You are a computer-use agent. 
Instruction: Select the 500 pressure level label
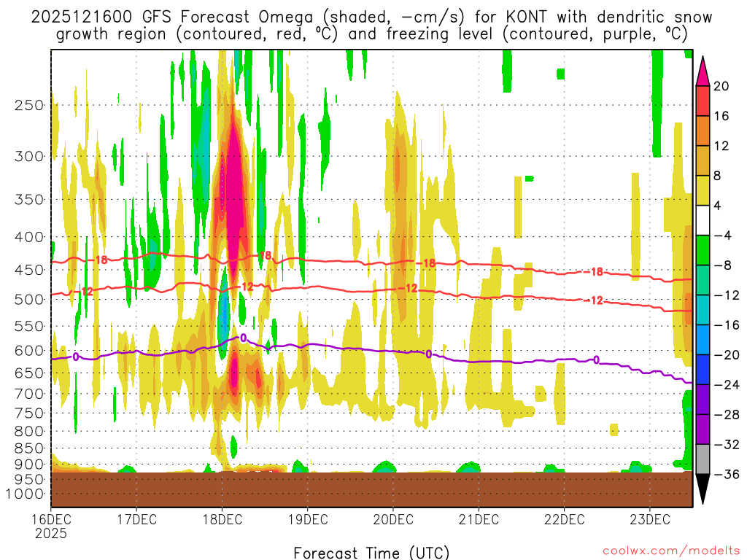(29, 300)
